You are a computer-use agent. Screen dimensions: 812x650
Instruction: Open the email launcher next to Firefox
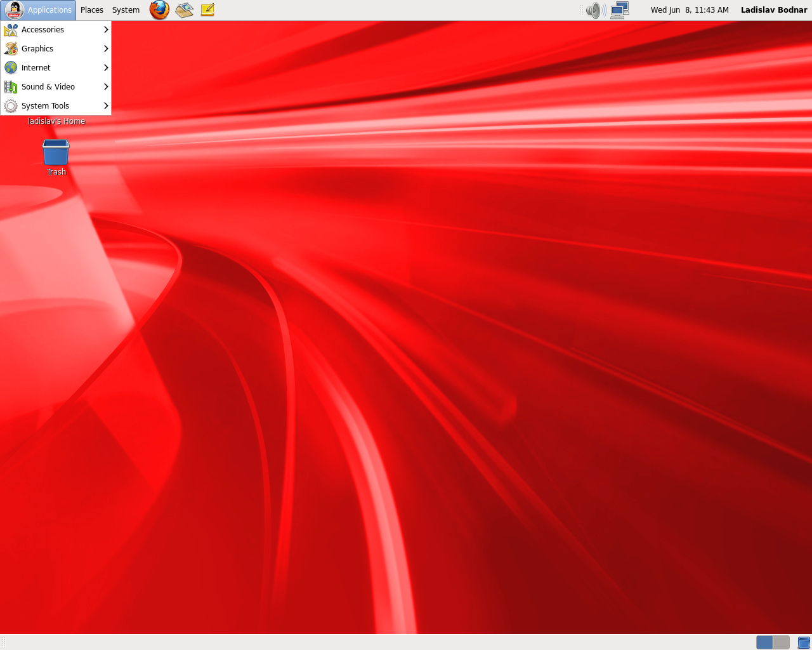point(183,10)
